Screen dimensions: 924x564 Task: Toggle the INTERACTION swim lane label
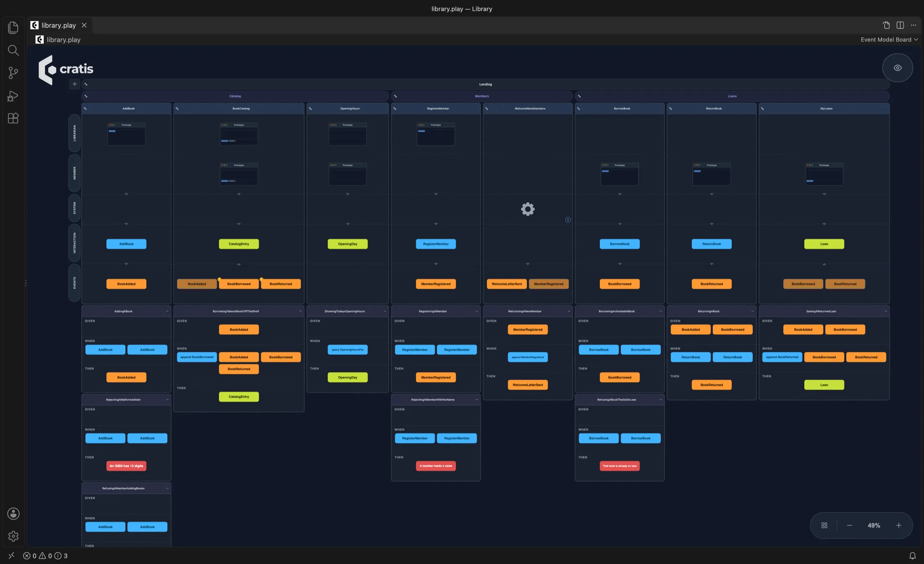[74, 243]
